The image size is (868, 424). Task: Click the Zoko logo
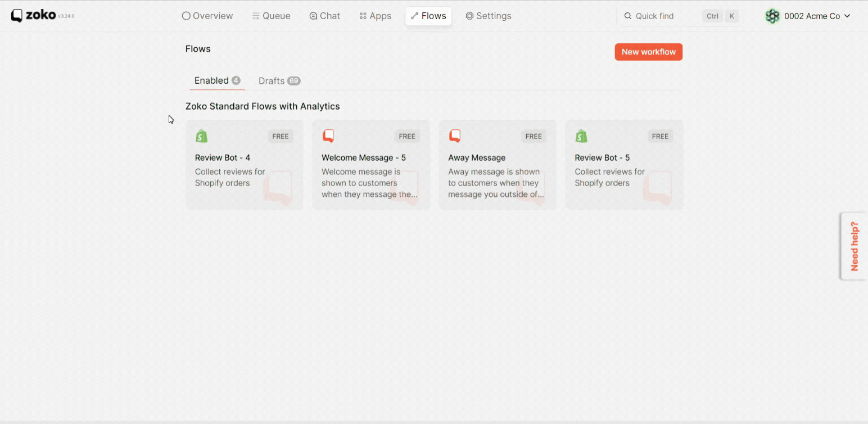tap(33, 16)
